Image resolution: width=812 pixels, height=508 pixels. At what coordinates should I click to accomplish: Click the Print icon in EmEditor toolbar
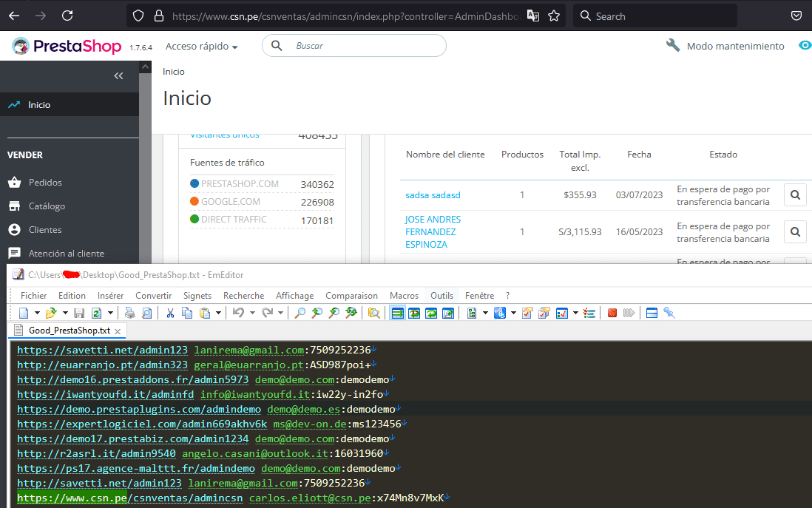coord(129,313)
